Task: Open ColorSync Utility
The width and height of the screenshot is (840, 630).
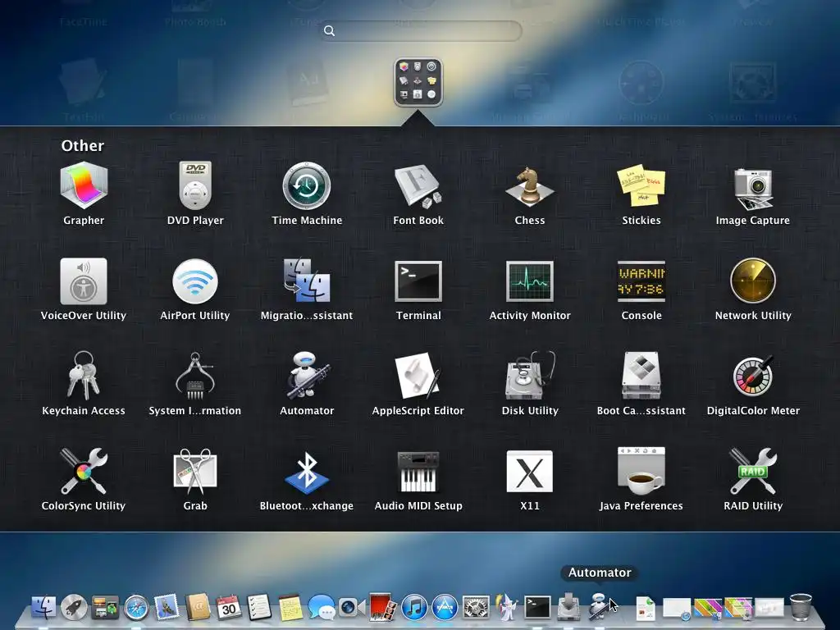Action: point(84,471)
